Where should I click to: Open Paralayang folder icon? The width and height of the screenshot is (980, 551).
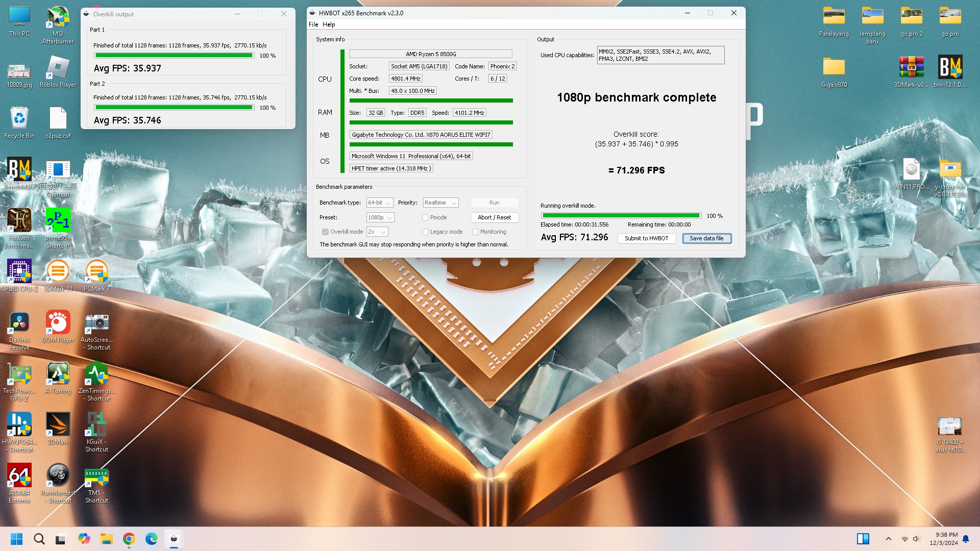834,21
